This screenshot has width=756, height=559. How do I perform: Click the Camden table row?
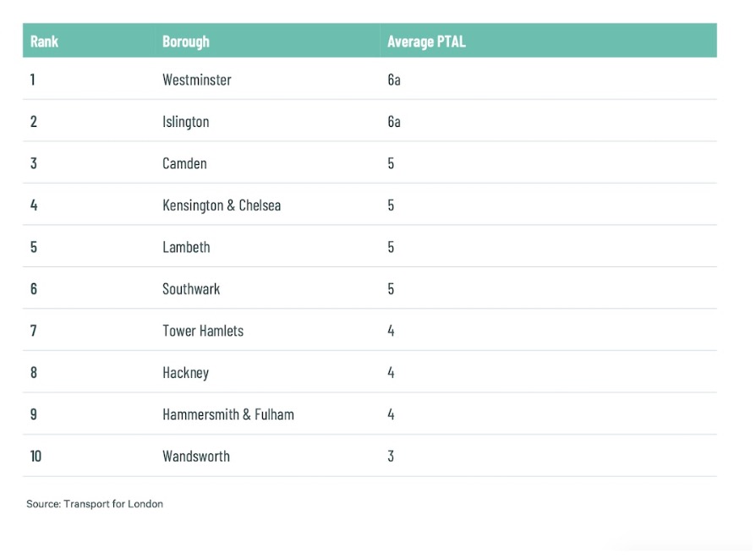(184, 163)
